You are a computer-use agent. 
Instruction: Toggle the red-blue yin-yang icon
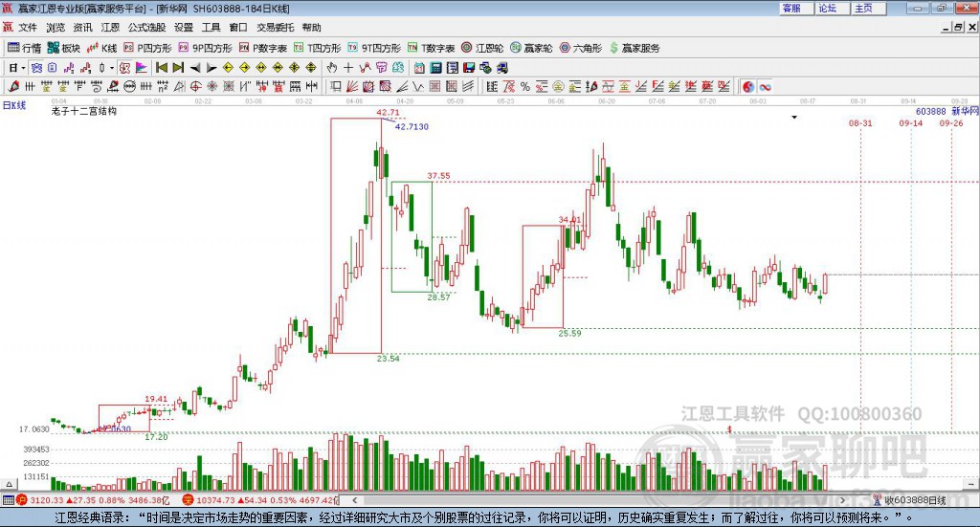click(748, 87)
